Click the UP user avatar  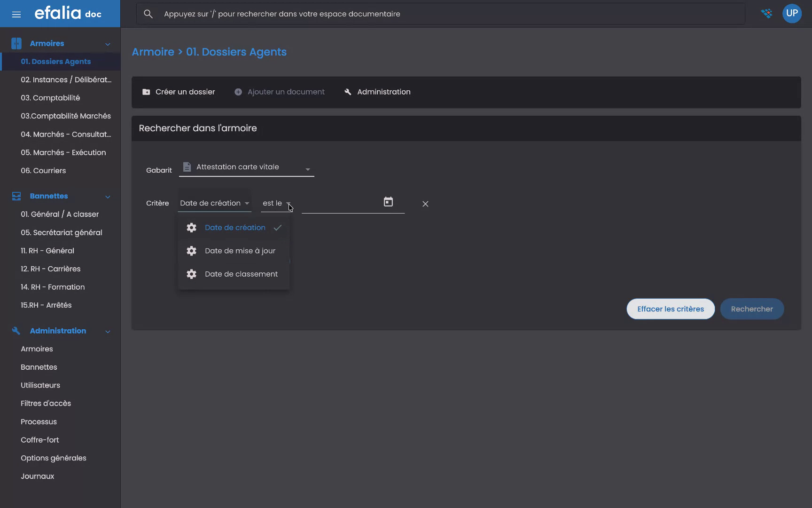point(792,14)
